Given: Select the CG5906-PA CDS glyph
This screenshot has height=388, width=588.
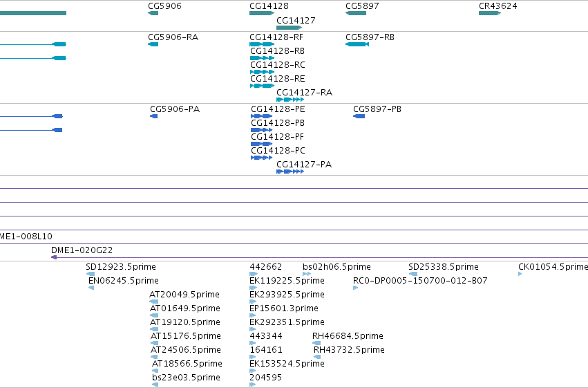Looking at the screenshot, I should [154, 116].
